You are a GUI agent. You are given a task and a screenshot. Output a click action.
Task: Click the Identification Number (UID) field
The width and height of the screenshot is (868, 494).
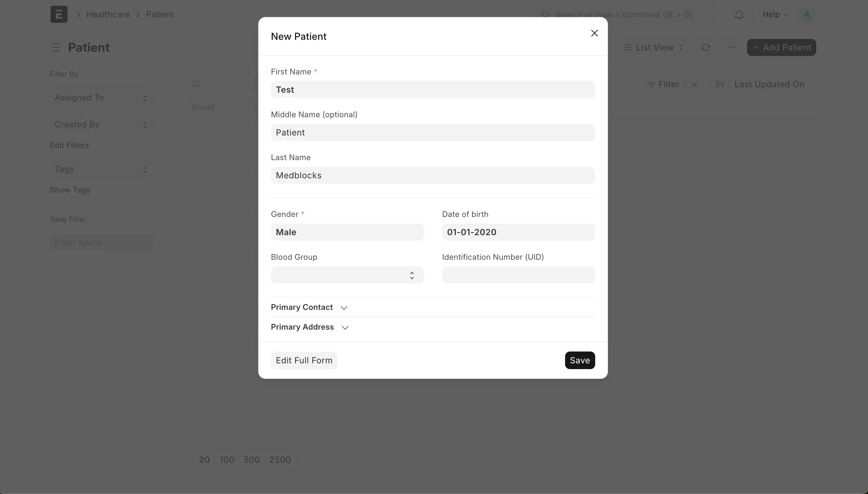pyautogui.click(x=518, y=275)
